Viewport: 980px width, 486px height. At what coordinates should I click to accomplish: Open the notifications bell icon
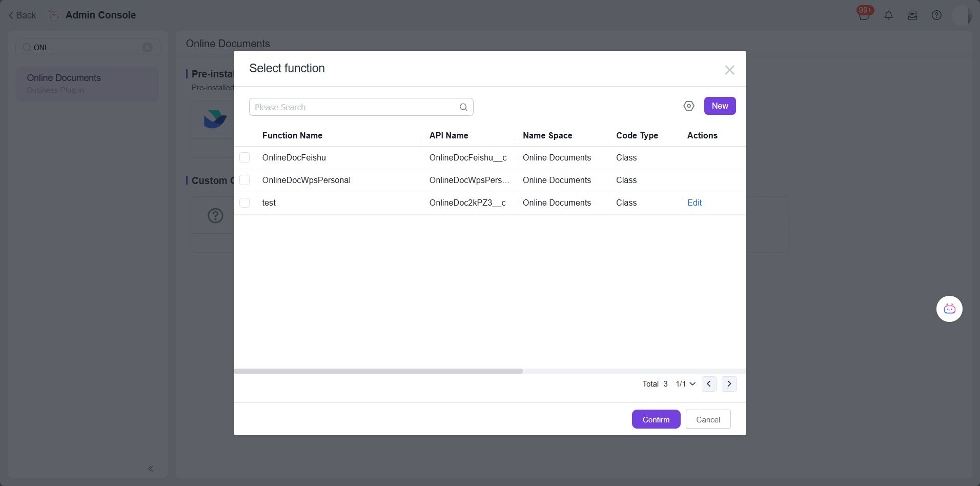888,15
